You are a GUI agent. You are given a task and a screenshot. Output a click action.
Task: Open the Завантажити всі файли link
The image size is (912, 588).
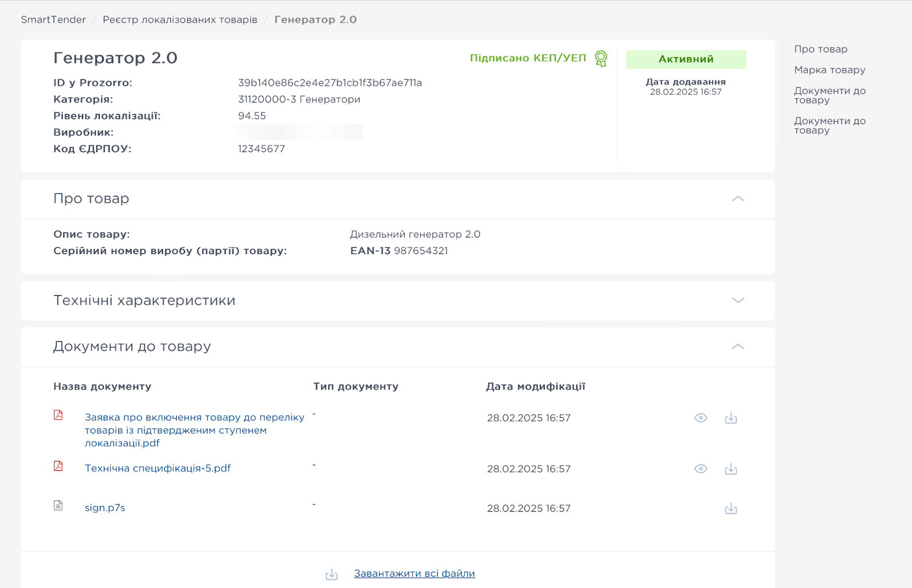[414, 574]
